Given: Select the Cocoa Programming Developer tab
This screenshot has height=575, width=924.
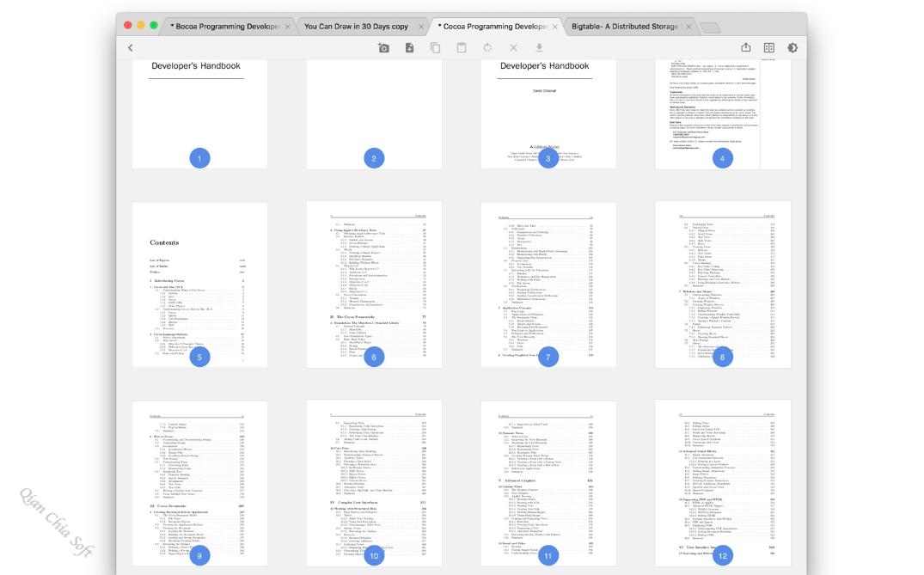Looking at the screenshot, I should [496, 27].
